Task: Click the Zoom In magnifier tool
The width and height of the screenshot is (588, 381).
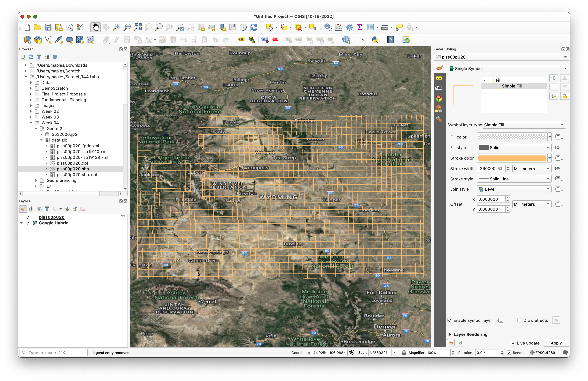Action: [116, 27]
